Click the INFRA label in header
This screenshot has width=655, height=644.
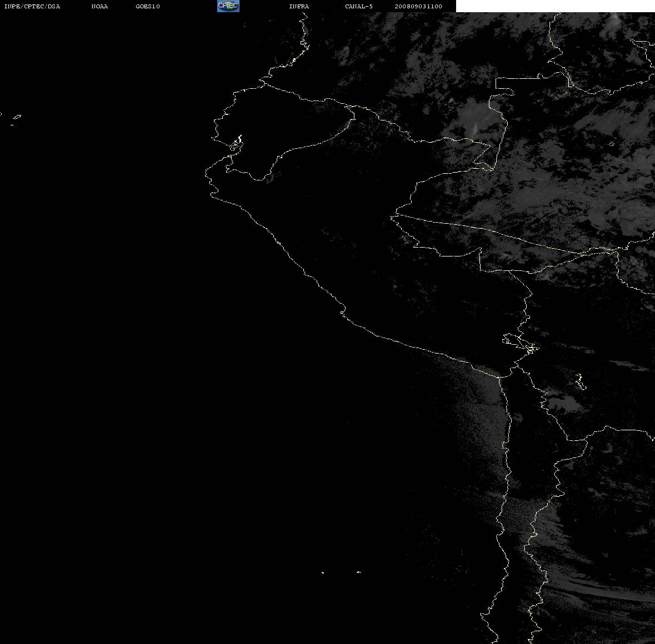point(299,6)
